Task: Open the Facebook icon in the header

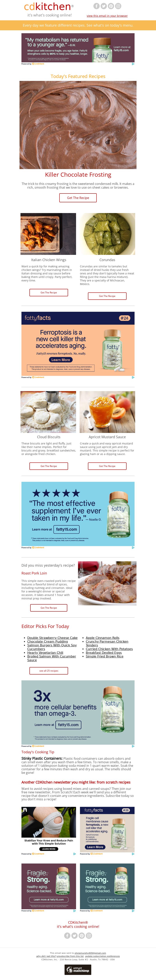Action: (x=96, y=6)
